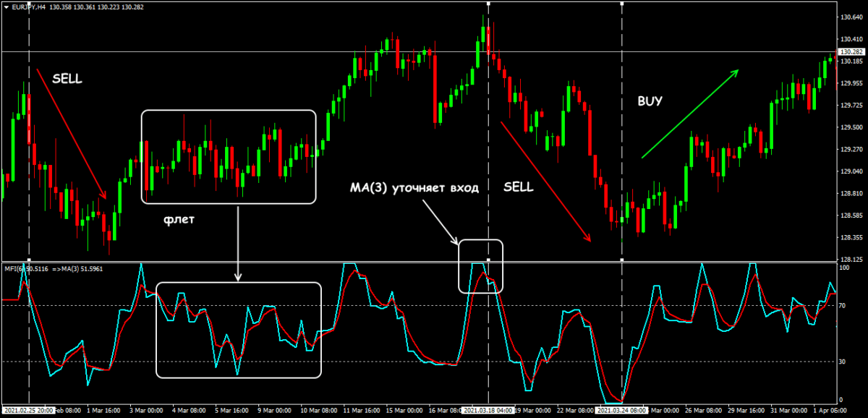868x418 pixels.
Task: Click the 2021.03.18 04:00 date marker
Action: click(x=489, y=410)
